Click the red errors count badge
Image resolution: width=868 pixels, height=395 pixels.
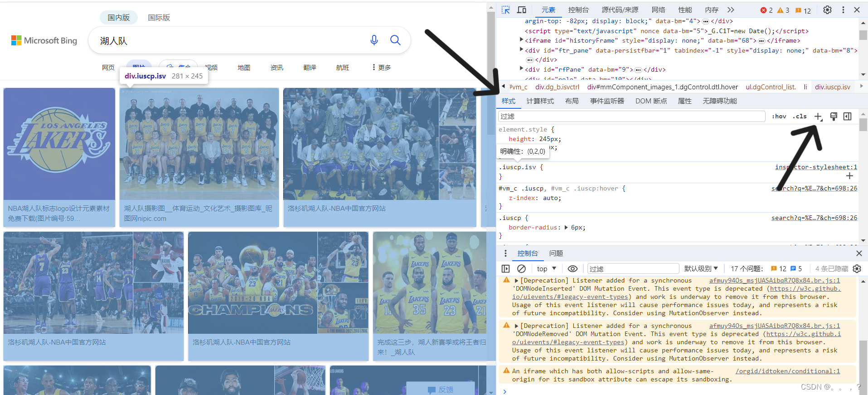point(767,10)
